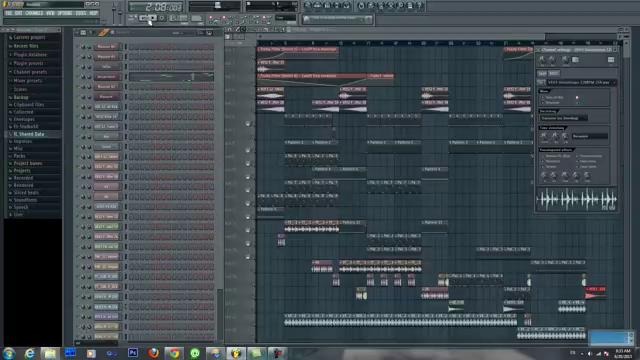Click the song time display
Image resolution: width=640 pixels, height=360 pixels.
pos(156,7)
